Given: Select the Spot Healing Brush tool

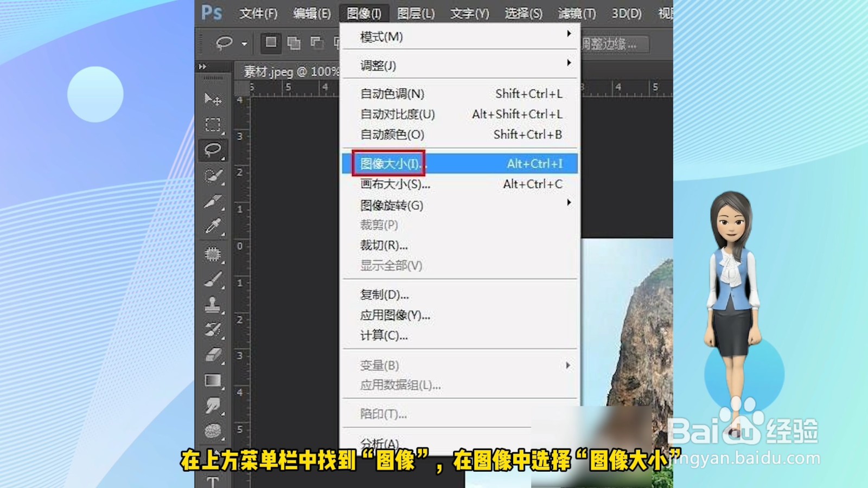Looking at the screenshot, I should pyautogui.click(x=213, y=253).
